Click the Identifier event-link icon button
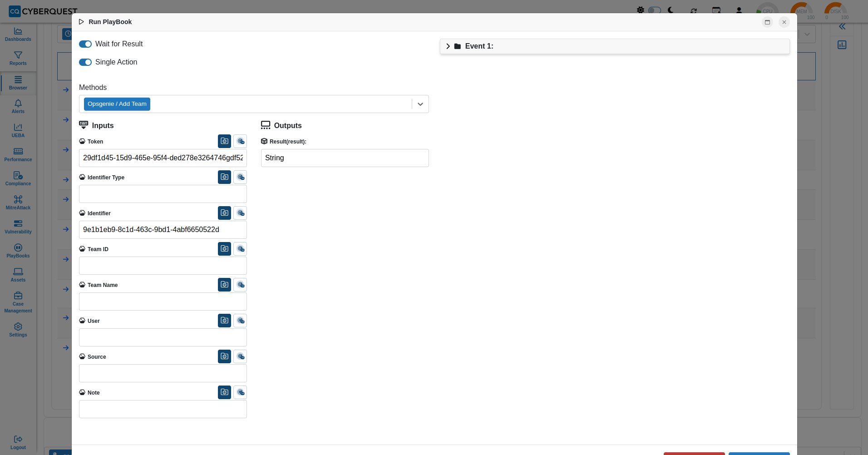The height and width of the screenshot is (455, 868). coord(240,213)
